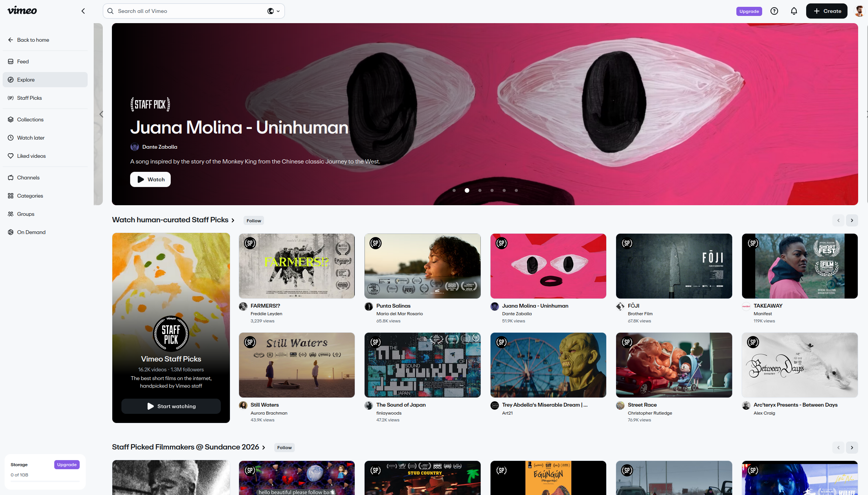
Task: Open the search scope dropdown arrow
Action: coord(278,11)
